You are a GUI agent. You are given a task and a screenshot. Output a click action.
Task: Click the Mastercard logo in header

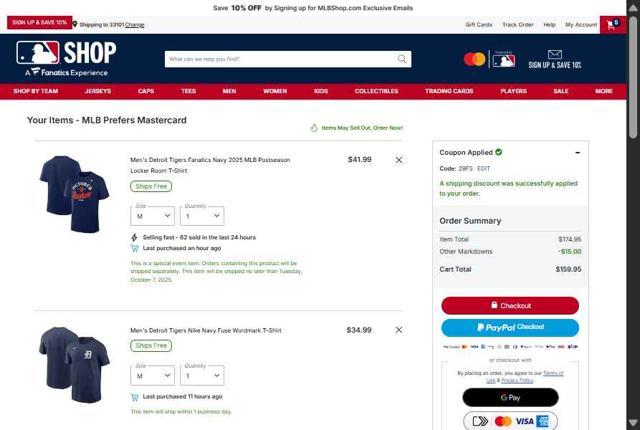pos(474,59)
